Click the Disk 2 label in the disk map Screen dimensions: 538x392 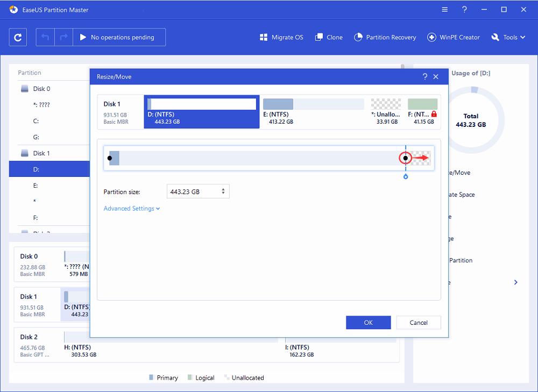[29, 337]
